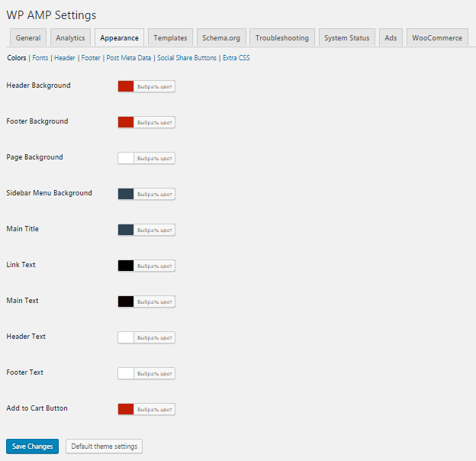Click the Link Text black swatch

pyautogui.click(x=126, y=266)
